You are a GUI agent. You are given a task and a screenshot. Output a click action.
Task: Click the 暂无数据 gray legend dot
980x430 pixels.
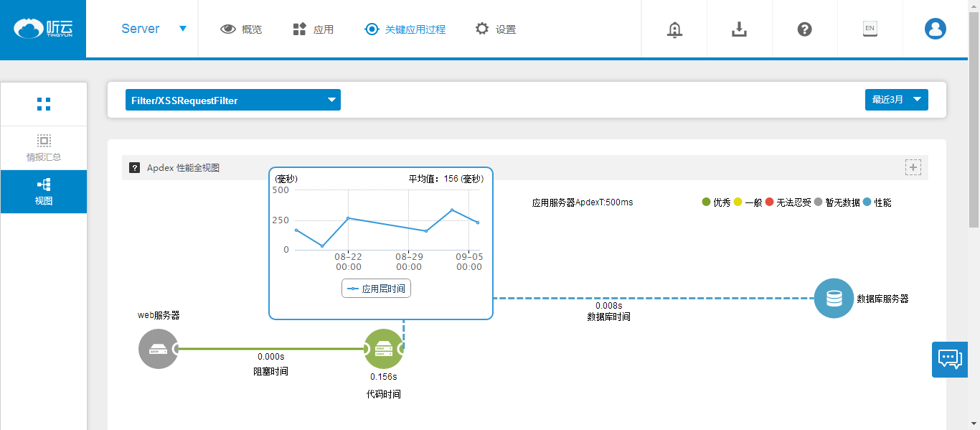point(819,202)
